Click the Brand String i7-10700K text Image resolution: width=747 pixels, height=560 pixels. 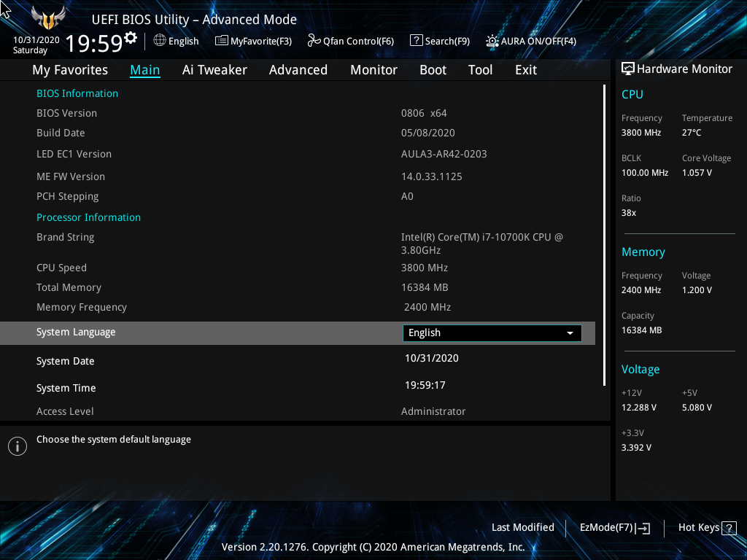click(482, 244)
